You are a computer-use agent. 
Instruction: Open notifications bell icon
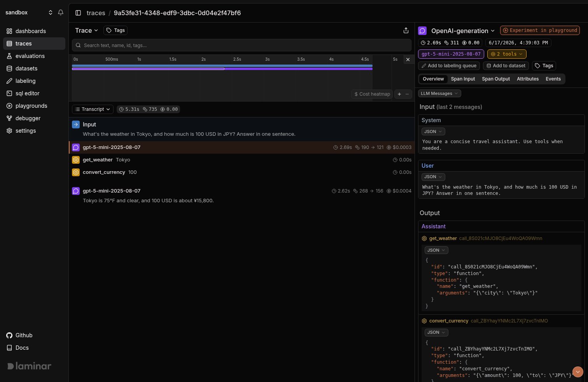[x=61, y=12]
